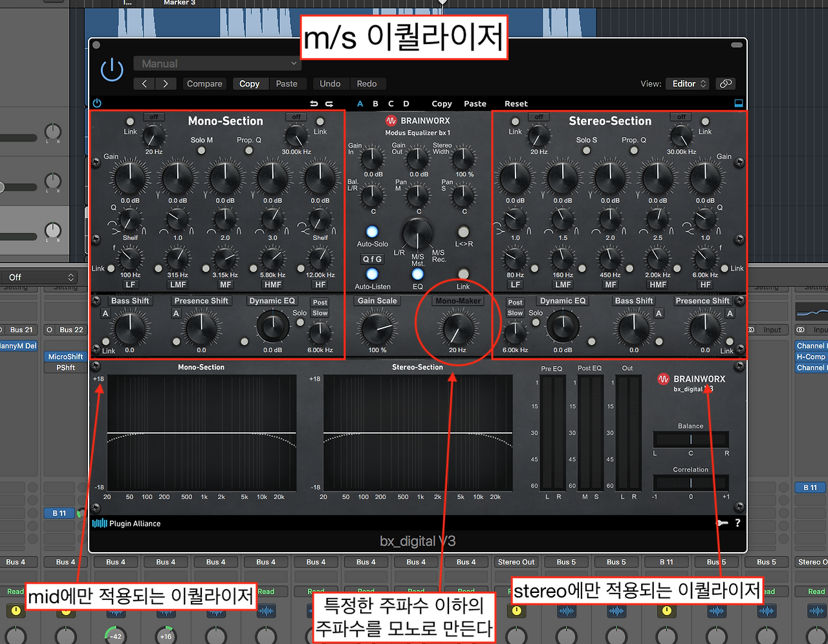Image resolution: width=828 pixels, height=644 pixels.
Task: Select settings slot C
Action: point(391,103)
